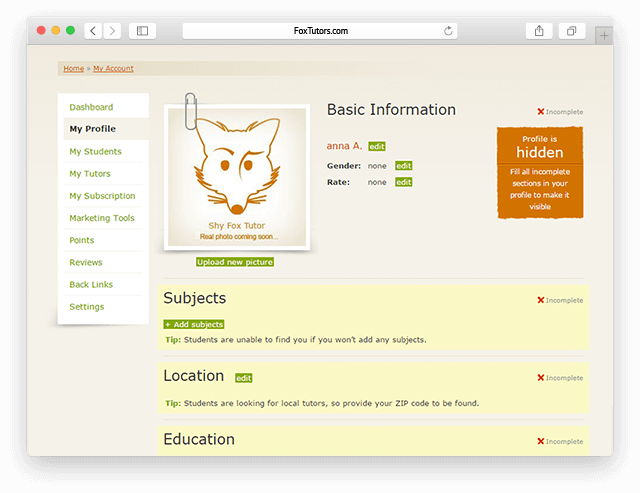Reload the page using the refresh icon
This screenshot has width=640, height=493.
pyautogui.click(x=448, y=31)
